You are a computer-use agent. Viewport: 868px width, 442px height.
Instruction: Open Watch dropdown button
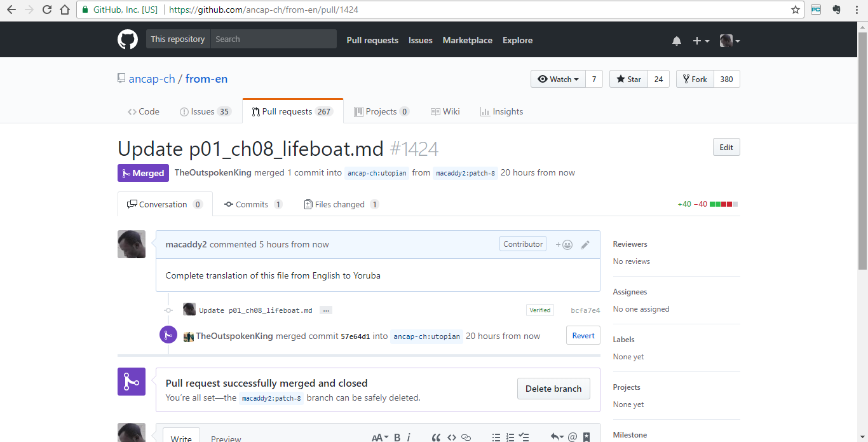[x=558, y=79]
